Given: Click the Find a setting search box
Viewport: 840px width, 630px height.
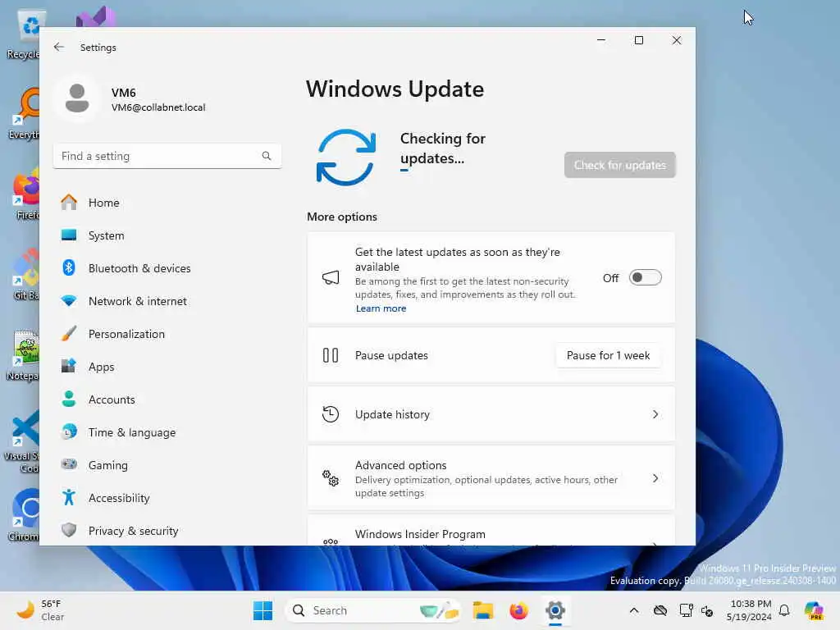Looking at the screenshot, I should 167,156.
